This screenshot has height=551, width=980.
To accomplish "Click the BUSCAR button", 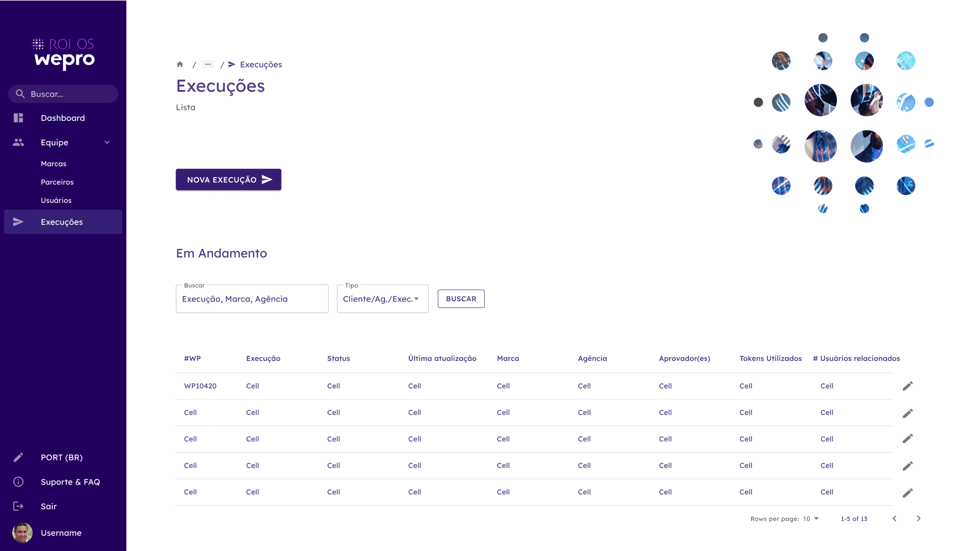I will (x=461, y=299).
